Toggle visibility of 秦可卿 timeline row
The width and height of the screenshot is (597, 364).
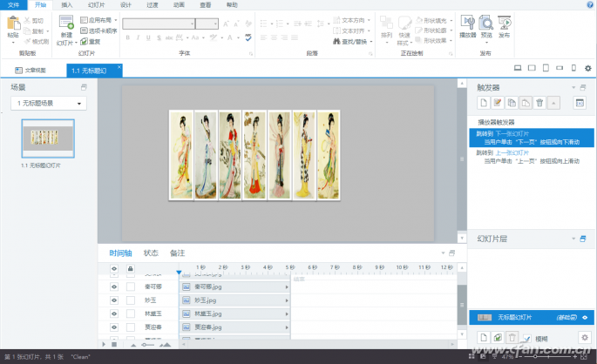pyautogui.click(x=114, y=286)
